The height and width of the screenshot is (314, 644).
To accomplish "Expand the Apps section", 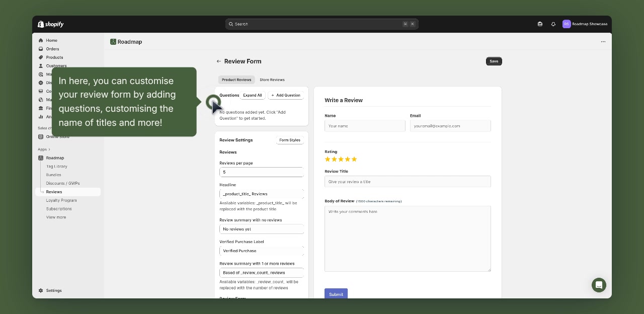I will click(x=44, y=149).
